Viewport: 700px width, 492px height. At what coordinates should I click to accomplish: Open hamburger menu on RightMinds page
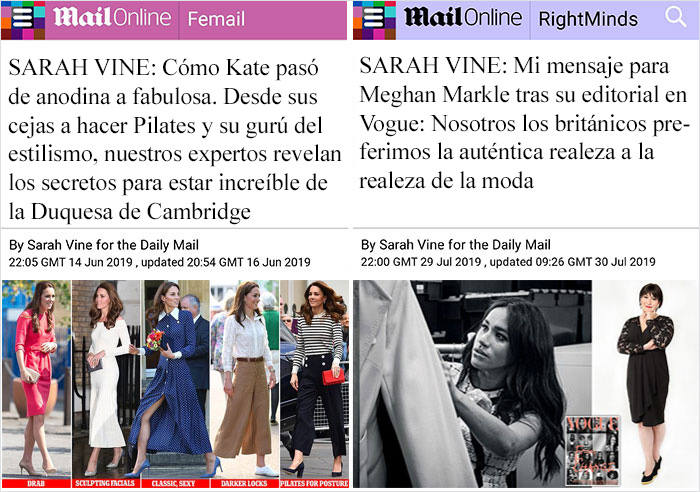coord(374,20)
